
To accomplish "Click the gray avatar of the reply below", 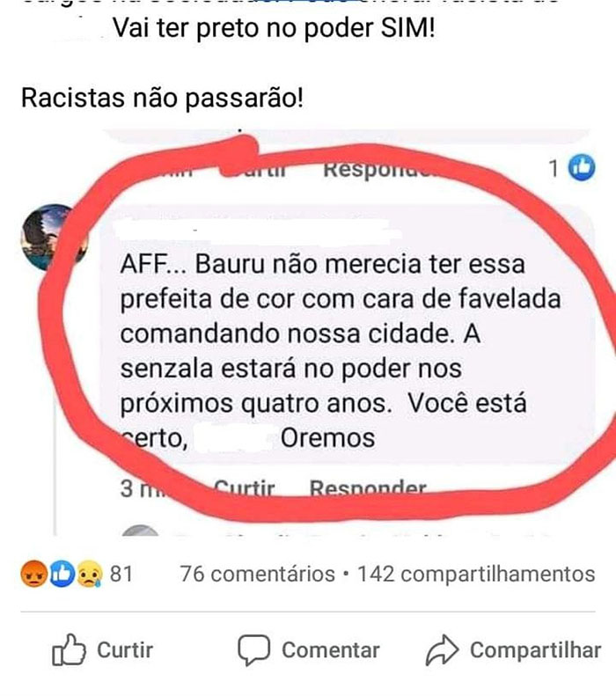I will pyautogui.click(x=140, y=531).
